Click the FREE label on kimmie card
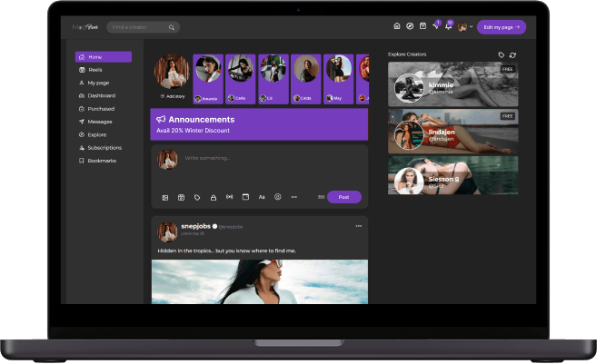The image size is (597, 364). pyautogui.click(x=508, y=69)
